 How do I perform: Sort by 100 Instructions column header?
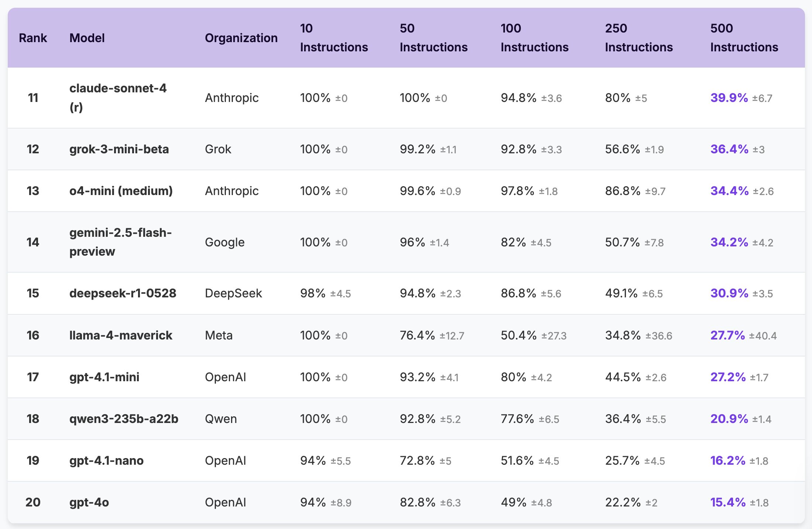[x=534, y=38]
